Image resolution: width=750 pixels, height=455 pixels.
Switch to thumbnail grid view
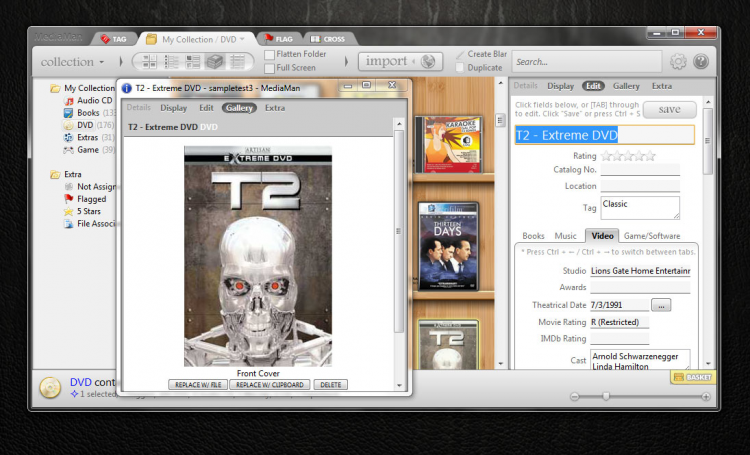[149, 61]
